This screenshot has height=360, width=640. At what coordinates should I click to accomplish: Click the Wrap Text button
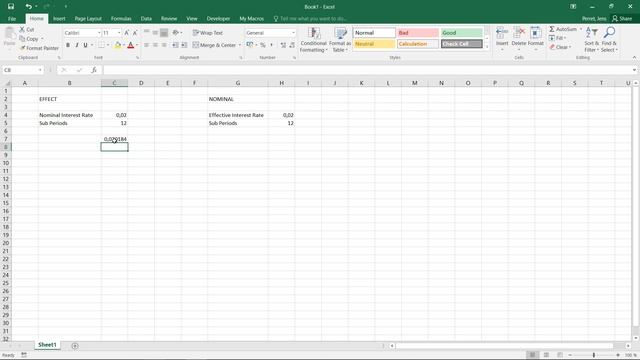click(x=208, y=33)
